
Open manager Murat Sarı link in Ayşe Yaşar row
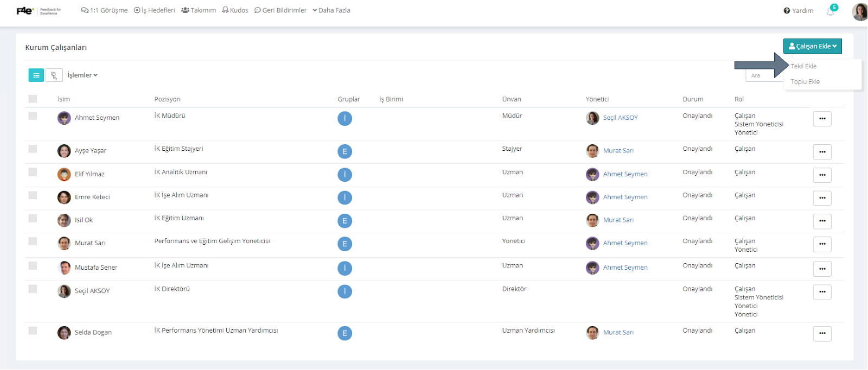(618, 151)
